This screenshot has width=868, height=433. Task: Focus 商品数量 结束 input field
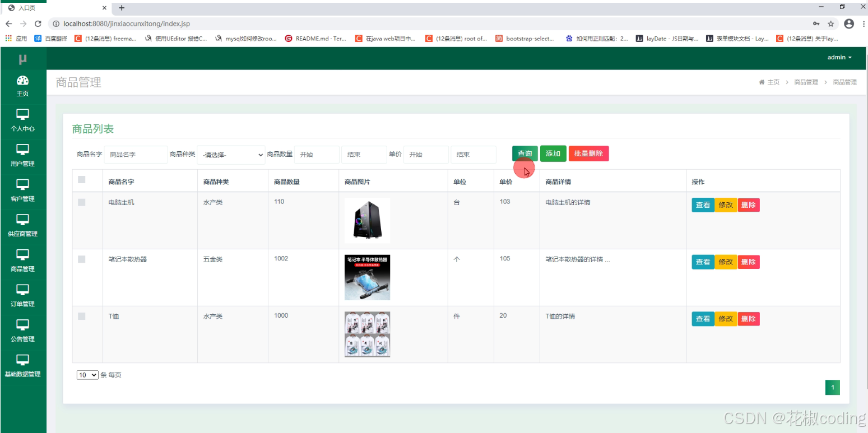[364, 155]
